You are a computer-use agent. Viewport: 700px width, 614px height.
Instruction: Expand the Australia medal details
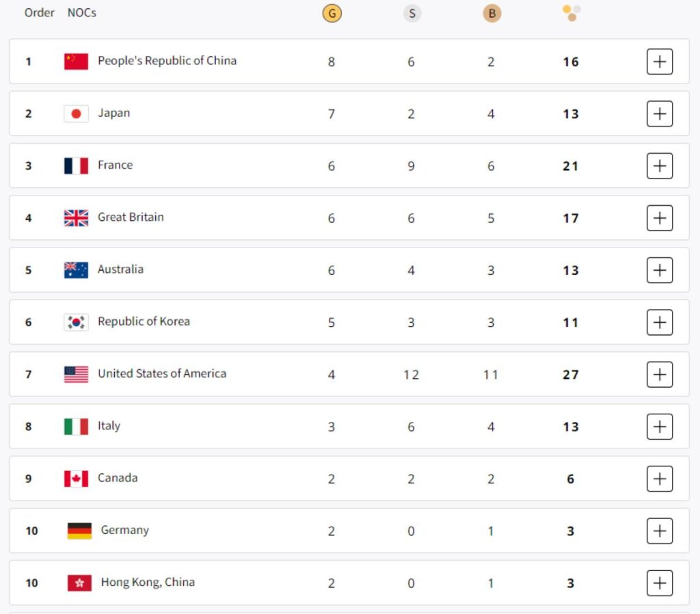point(659,270)
